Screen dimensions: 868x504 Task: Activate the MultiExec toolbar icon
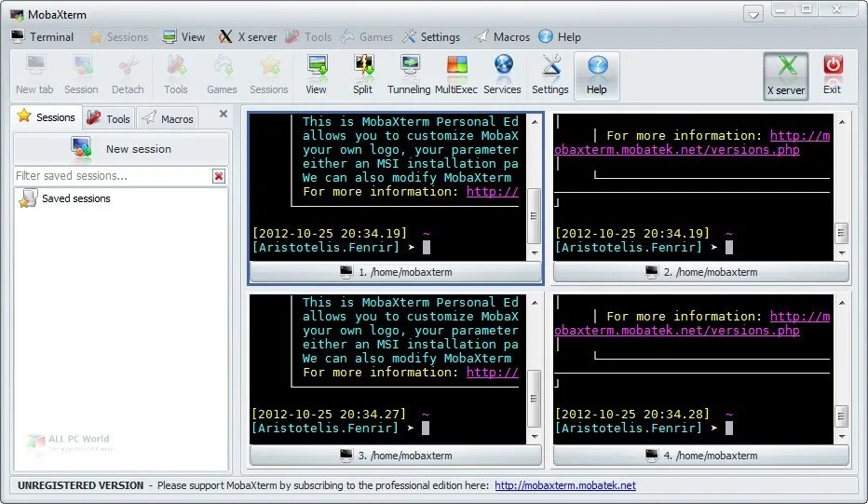pos(456,75)
